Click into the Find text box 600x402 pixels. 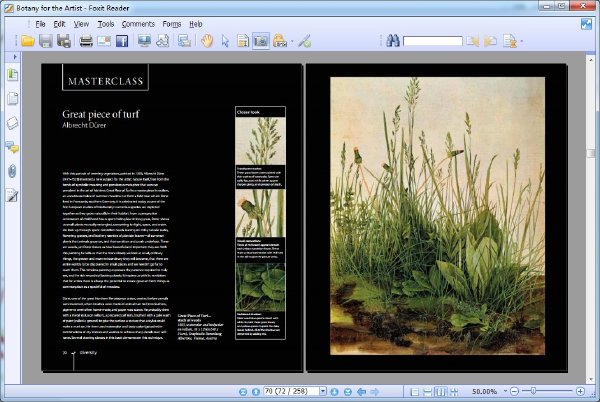pos(433,41)
